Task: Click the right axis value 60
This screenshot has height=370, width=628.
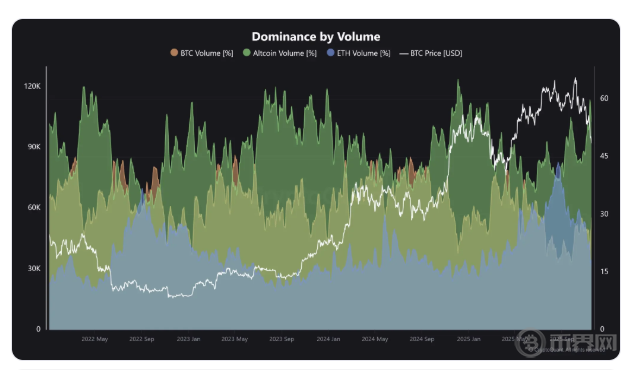Action: click(x=604, y=98)
